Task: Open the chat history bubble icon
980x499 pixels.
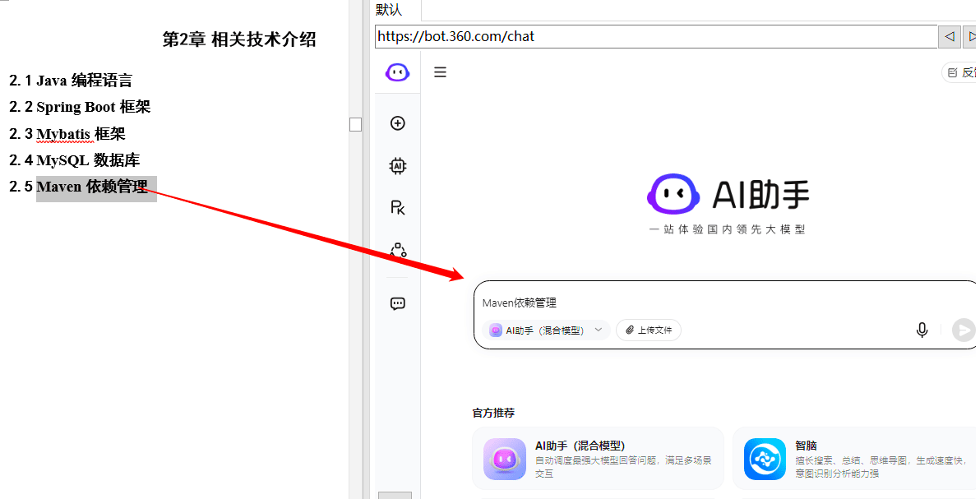Action: pos(397,304)
